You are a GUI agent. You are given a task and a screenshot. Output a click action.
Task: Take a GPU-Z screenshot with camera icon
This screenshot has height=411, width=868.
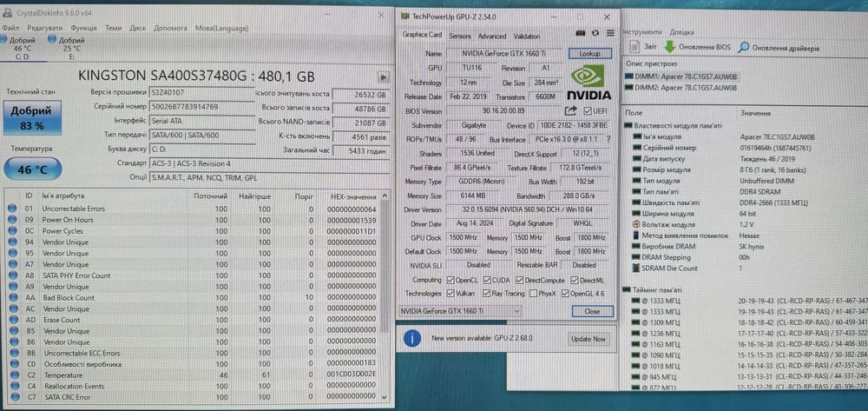click(x=580, y=33)
